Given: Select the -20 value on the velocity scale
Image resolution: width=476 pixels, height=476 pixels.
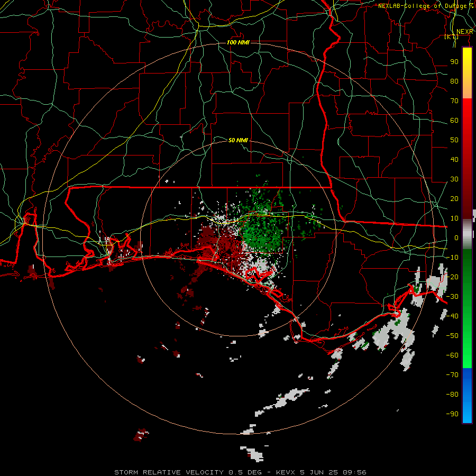Looking at the screenshot, I should [452, 277].
